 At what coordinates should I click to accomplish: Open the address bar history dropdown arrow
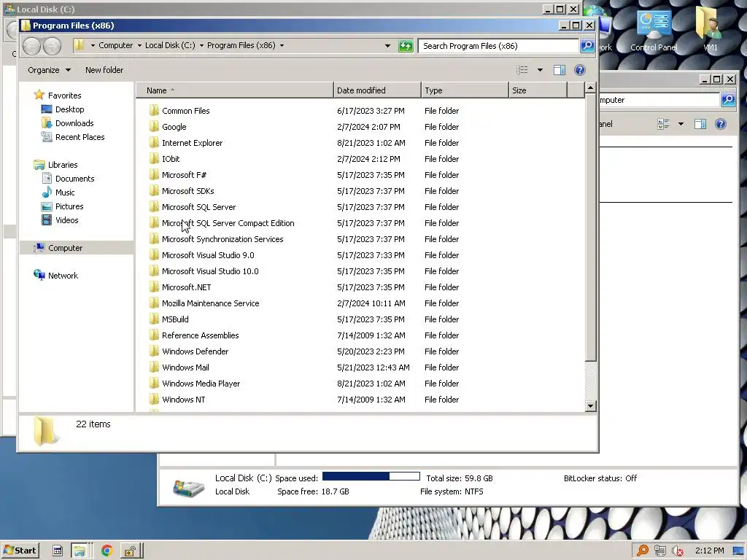[x=387, y=46]
